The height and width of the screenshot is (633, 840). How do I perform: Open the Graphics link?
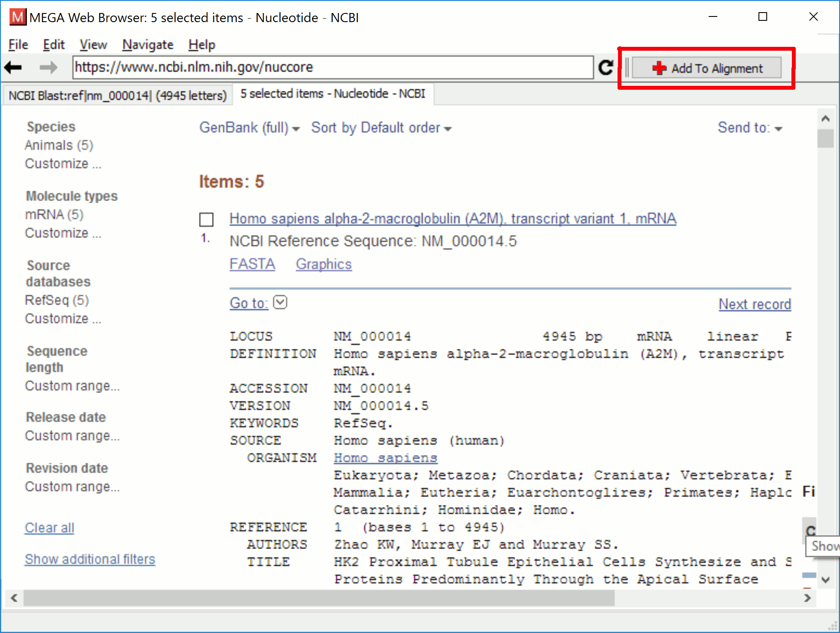(324, 264)
